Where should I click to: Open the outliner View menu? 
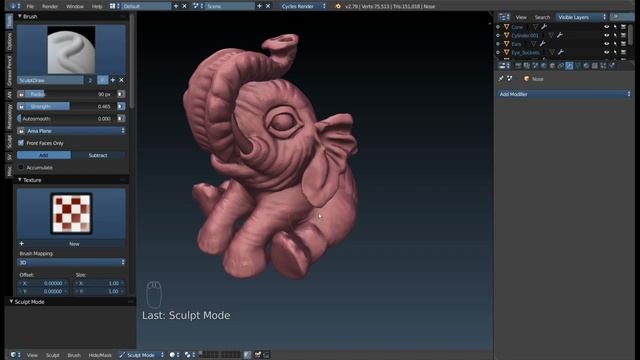pos(521,17)
